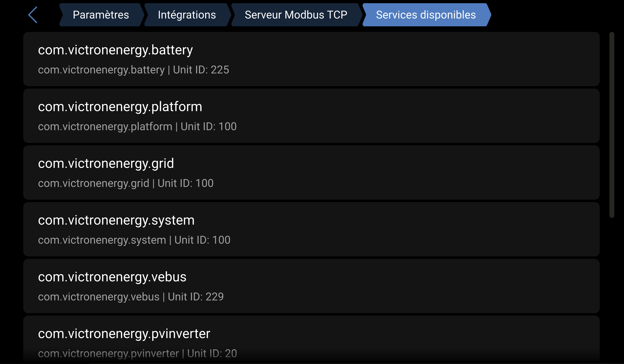Click the 'Unit ID: 229' label
This screenshot has width=624, height=364.
point(196,297)
